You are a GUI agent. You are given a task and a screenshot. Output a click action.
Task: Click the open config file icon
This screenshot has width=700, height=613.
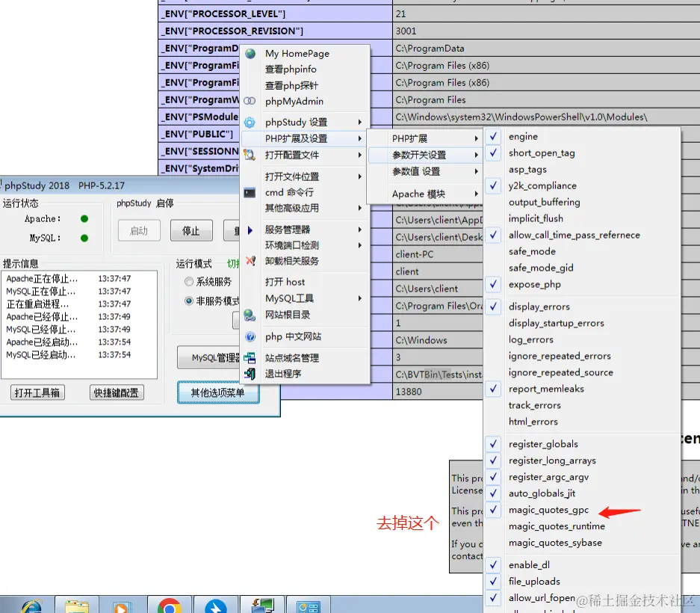click(250, 155)
